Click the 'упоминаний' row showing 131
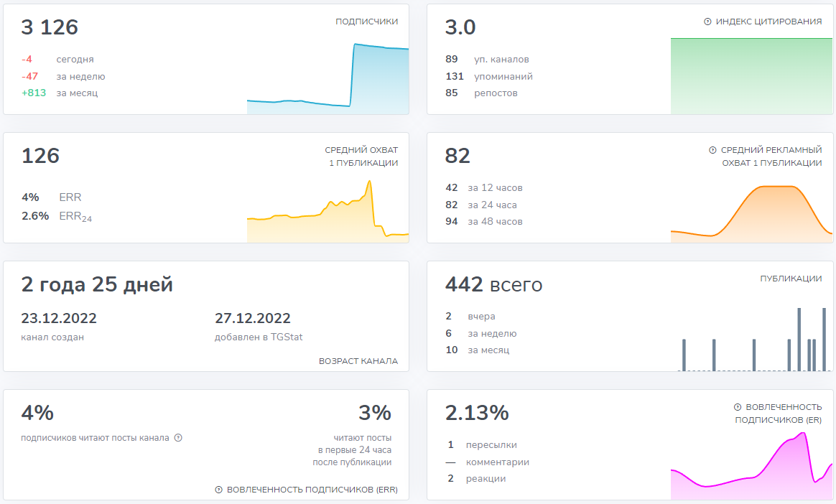The height and width of the screenshot is (504, 836). tap(503, 76)
